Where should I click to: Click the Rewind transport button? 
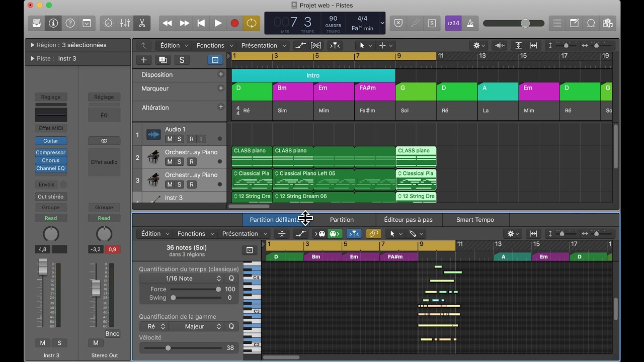point(167,23)
